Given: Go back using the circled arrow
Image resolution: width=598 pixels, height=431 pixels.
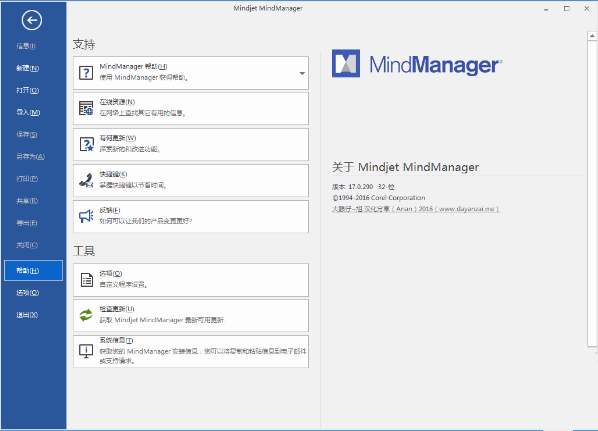Looking at the screenshot, I should [32, 20].
